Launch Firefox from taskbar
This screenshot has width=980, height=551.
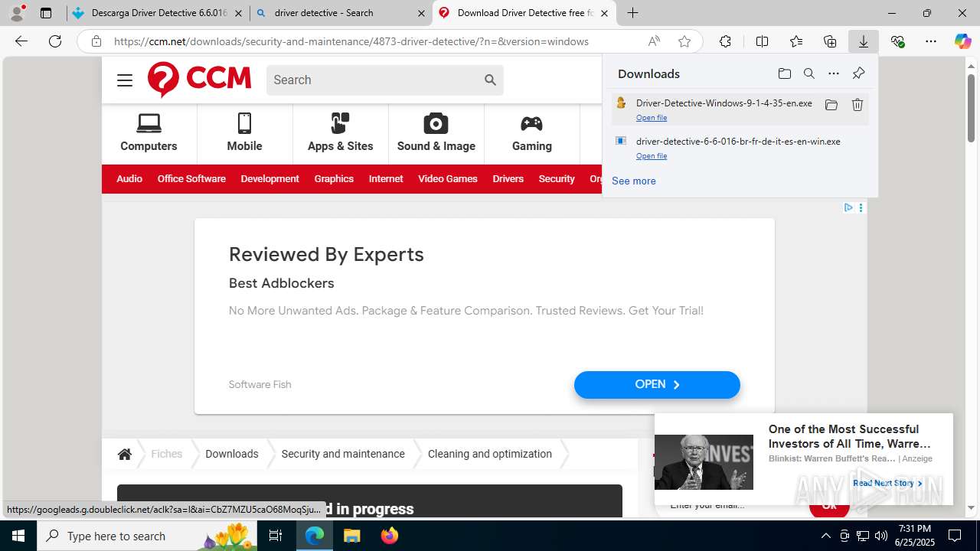tap(390, 536)
